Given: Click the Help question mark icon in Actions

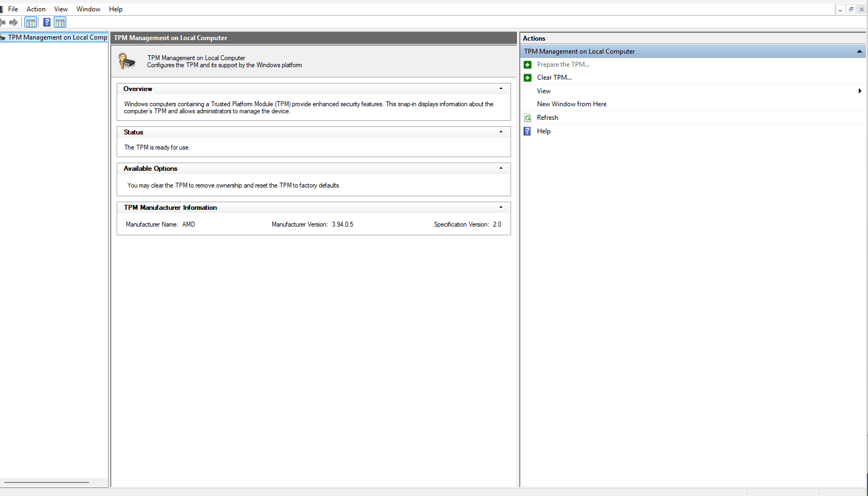Looking at the screenshot, I should click(x=527, y=131).
